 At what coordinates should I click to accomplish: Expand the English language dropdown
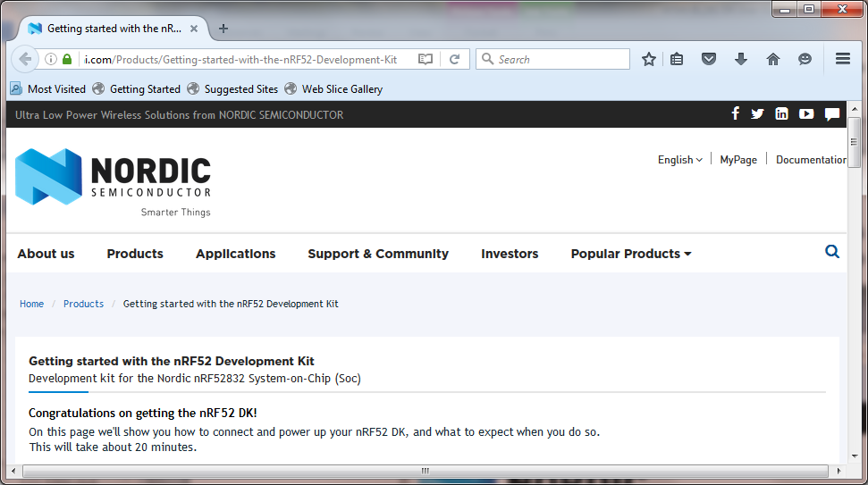[x=679, y=160]
